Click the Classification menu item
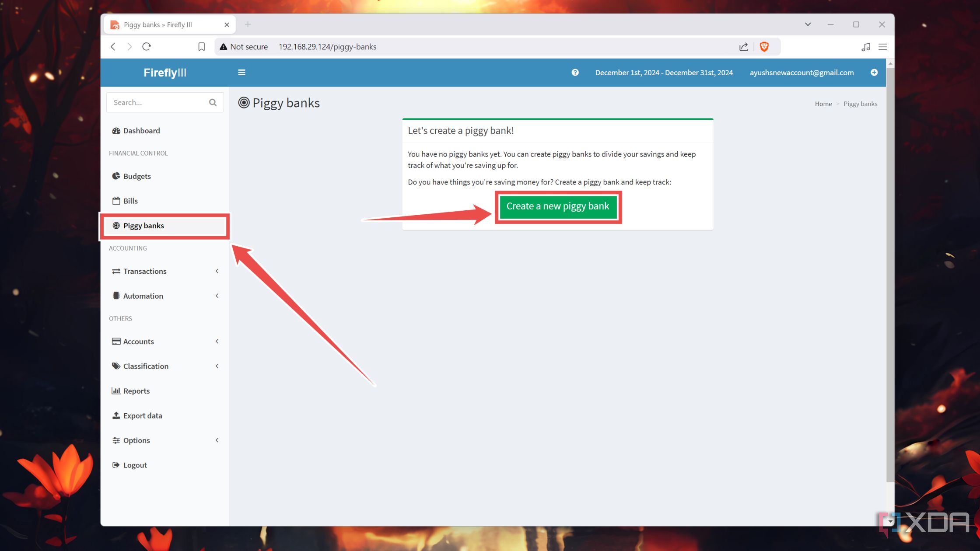 tap(145, 366)
